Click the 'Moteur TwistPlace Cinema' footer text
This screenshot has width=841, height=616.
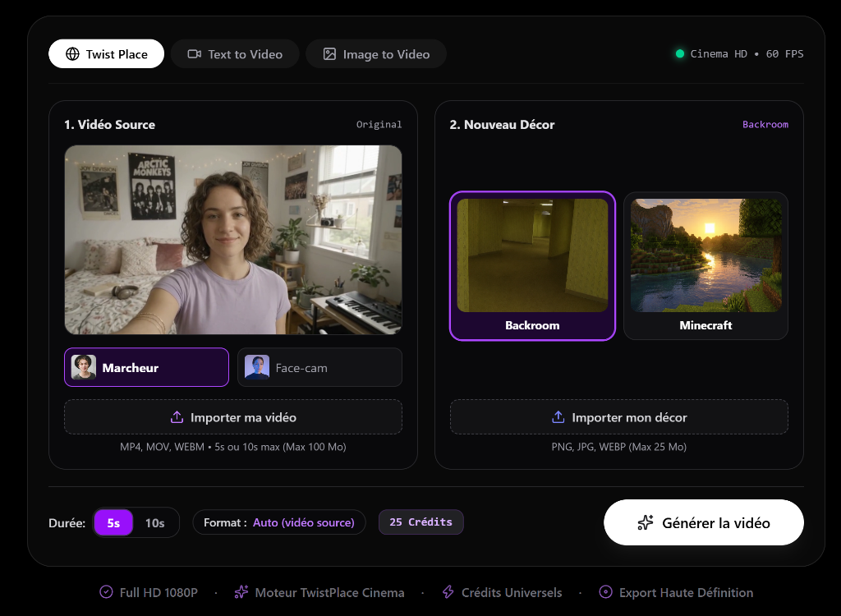(330, 592)
